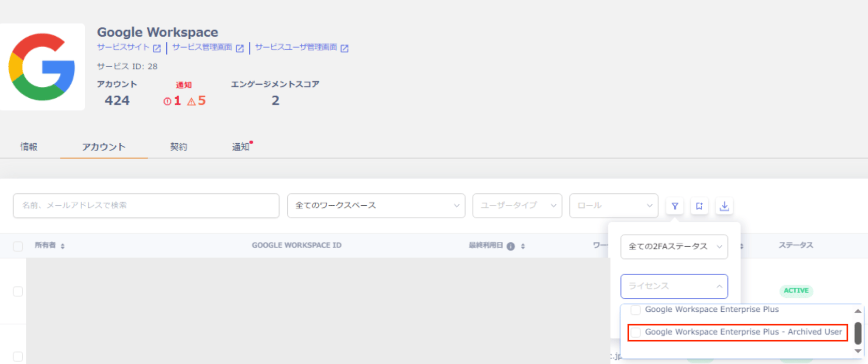Open the ユーザータイプ dropdown
Image resolution: width=868 pixels, height=364 pixels.
(x=517, y=206)
